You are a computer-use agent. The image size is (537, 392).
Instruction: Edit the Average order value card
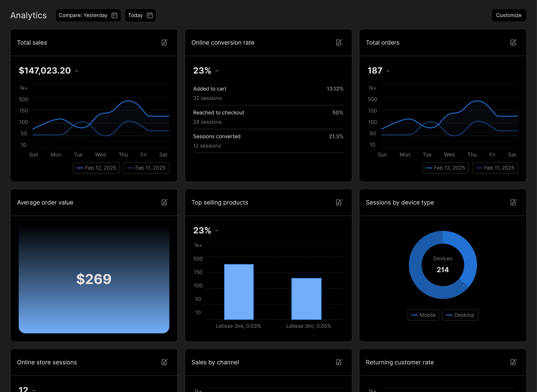(165, 202)
